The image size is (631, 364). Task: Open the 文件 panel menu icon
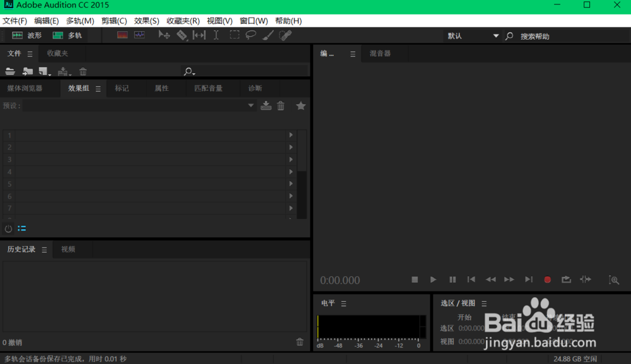[30, 54]
